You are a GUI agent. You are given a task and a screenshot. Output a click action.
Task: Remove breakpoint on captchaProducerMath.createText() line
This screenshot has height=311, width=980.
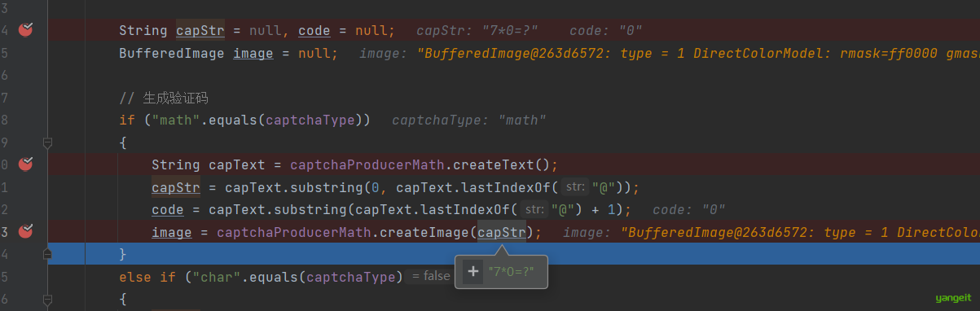26,164
